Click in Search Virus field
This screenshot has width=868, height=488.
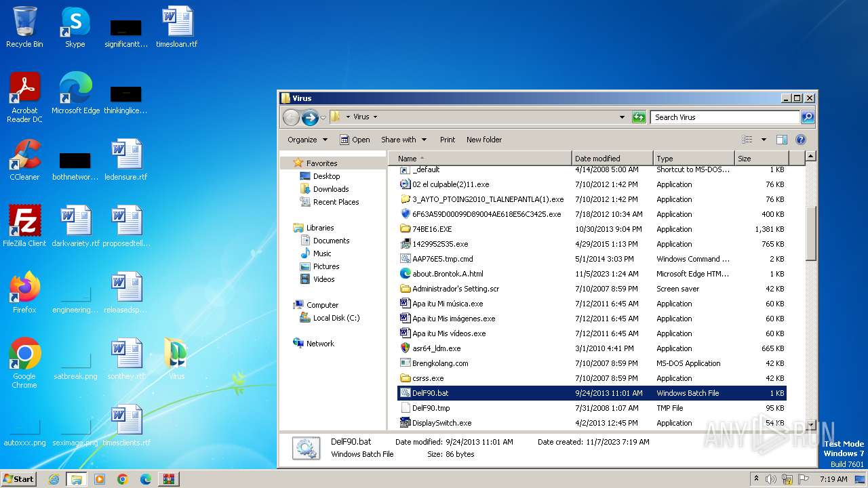[x=725, y=117]
